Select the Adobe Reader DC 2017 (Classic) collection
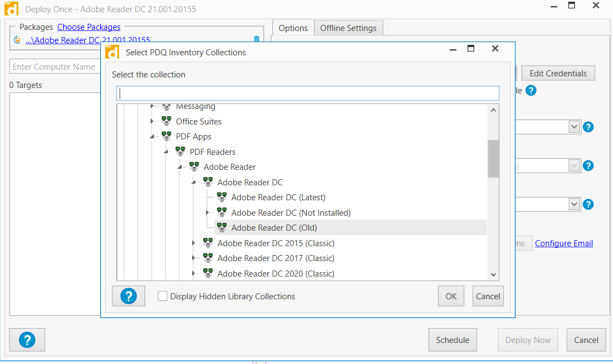 pos(276,258)
